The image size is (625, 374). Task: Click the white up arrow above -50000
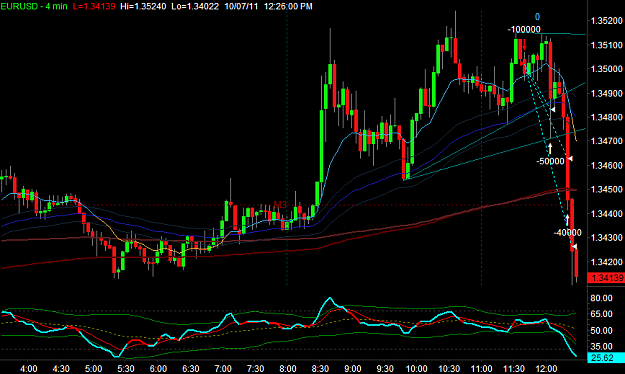click(550, 149)
